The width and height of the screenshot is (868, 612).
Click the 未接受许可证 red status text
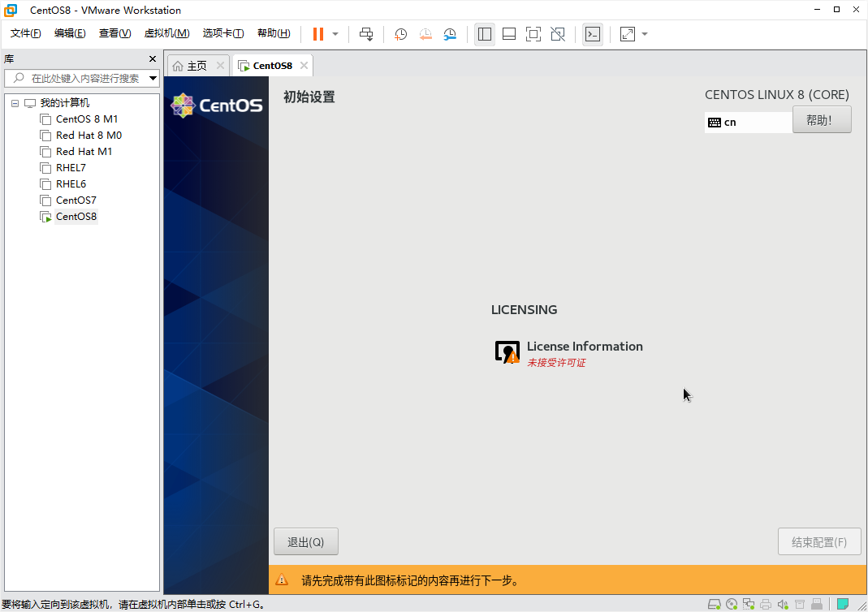pyautogui.click(x=555, y=363)
